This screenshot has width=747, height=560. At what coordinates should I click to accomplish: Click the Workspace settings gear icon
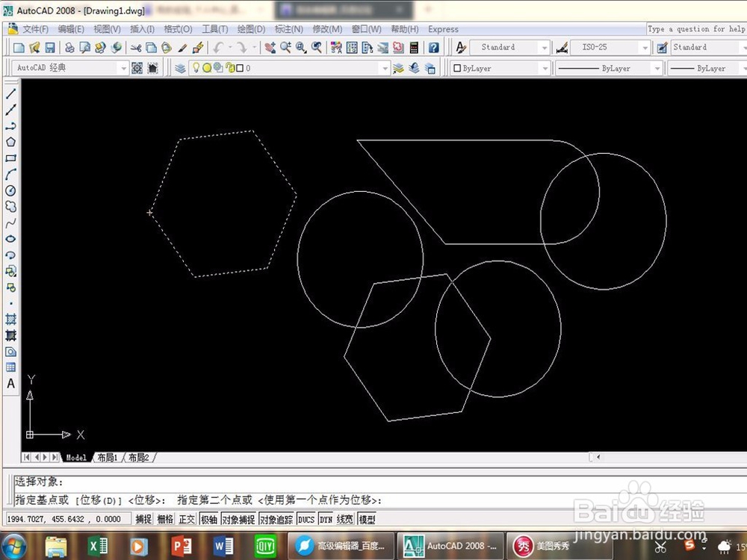[137, 68]
